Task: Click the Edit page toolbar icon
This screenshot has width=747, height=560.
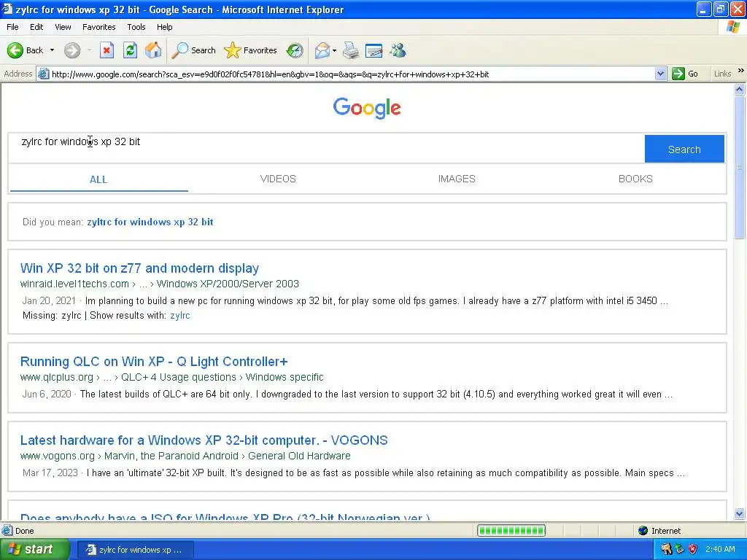Action: point(374,50)
